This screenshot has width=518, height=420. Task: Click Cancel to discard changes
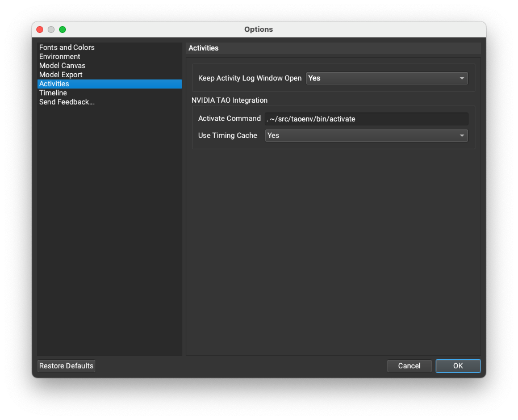[x=409, y=366]
